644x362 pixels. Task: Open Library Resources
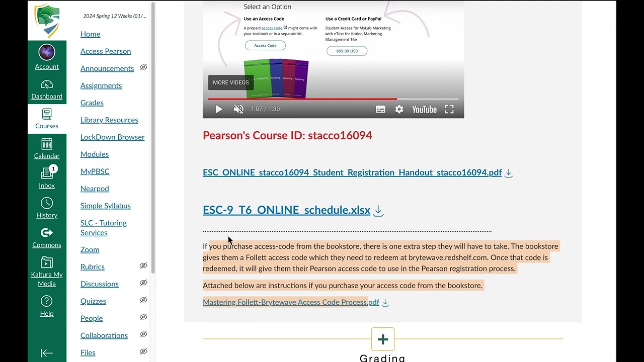point(109,120)
